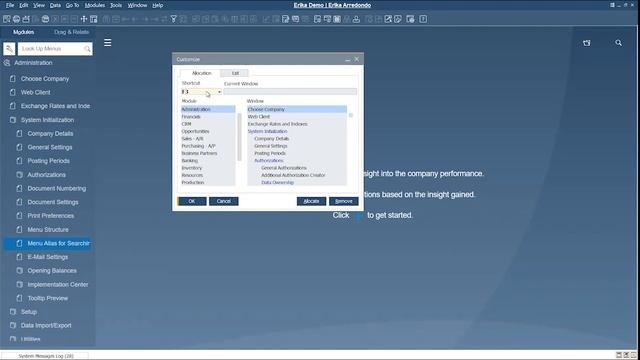Click magnifier inside Look Up Menus box

click(87, 49)
